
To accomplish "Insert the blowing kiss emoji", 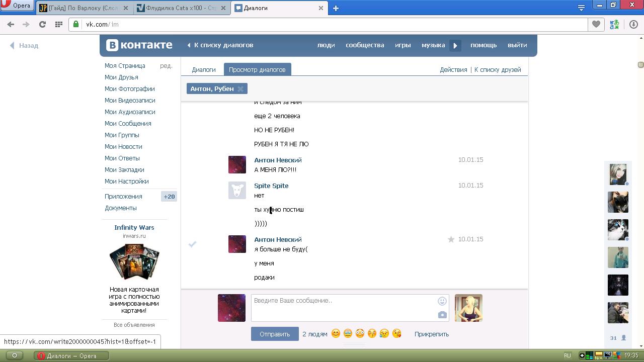I will click(x=396, y=333).
